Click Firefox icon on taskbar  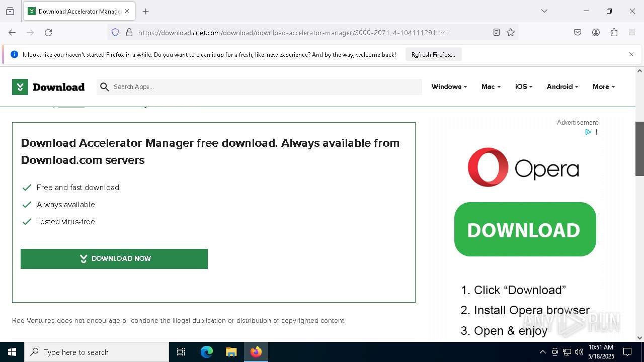coord(256,352)
